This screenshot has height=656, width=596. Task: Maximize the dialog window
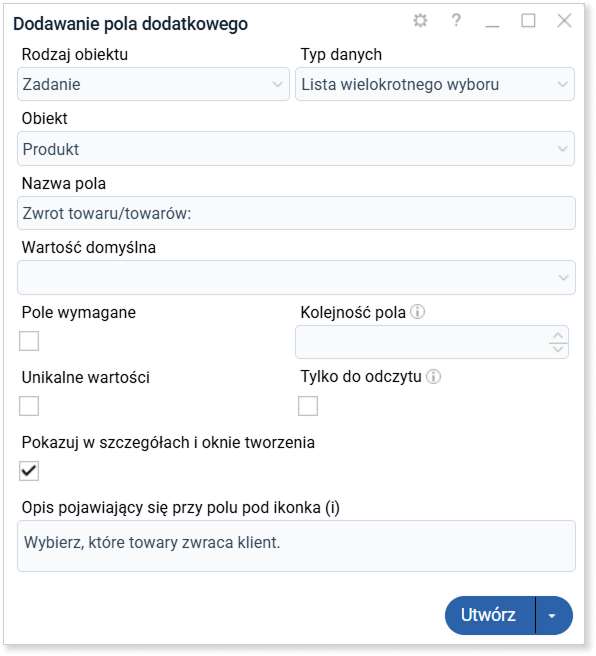point(528,20)
